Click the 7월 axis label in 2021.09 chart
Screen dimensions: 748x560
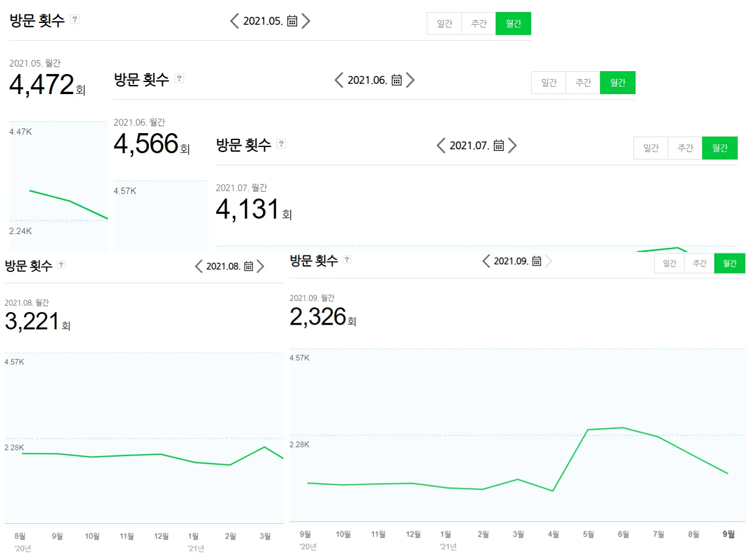(659, 534)
